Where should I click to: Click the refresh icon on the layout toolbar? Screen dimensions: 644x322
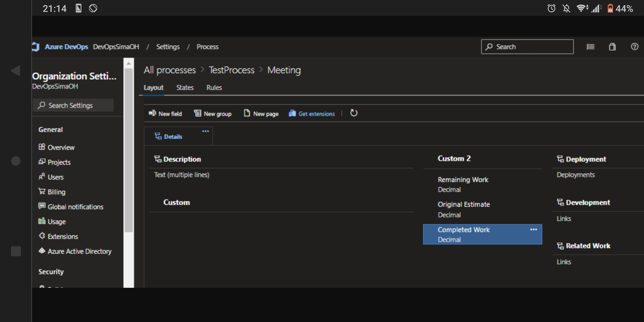point(354,113)
